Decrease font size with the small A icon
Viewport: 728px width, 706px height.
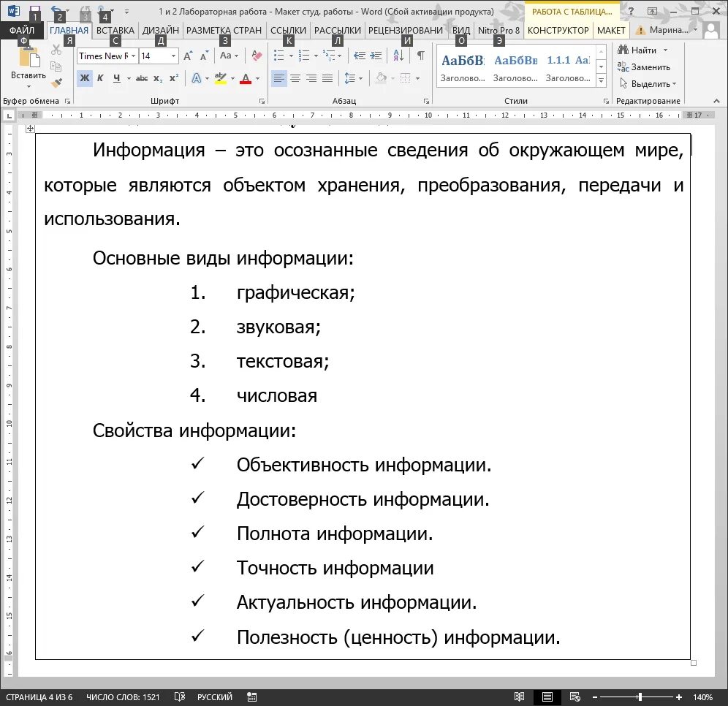204,56
